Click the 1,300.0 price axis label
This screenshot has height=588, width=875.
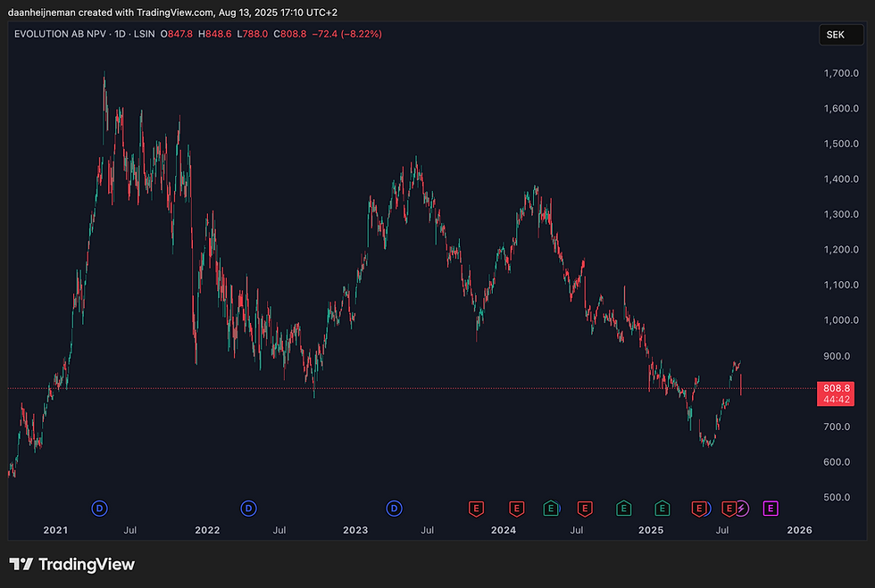tap(841, 214)
